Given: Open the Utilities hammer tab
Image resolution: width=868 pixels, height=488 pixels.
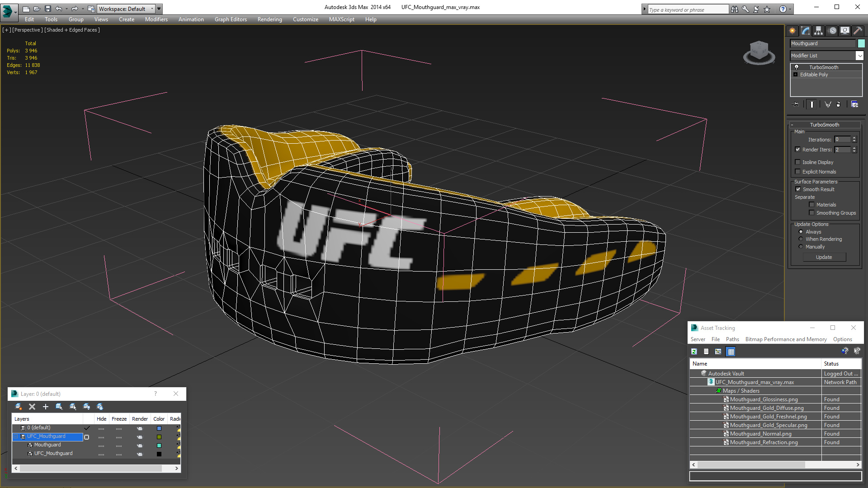Looking at the screenshot, I should [858, 31].
